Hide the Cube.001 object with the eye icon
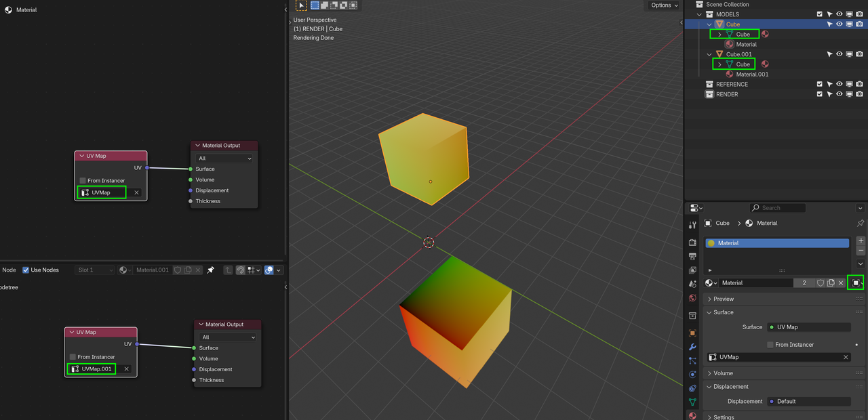 (x=840, y=54)
